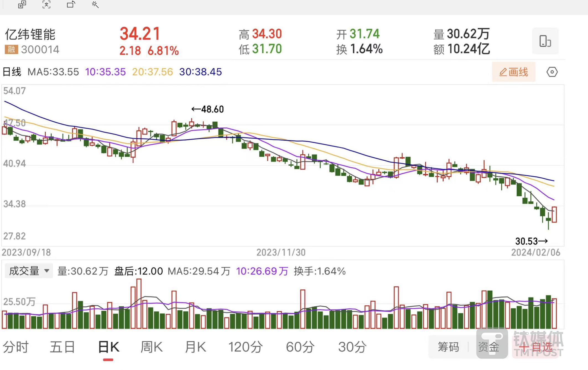Switch to the 分时 tab
The width and height of the screenshot is (588, 370).
[x=16, y=347]
